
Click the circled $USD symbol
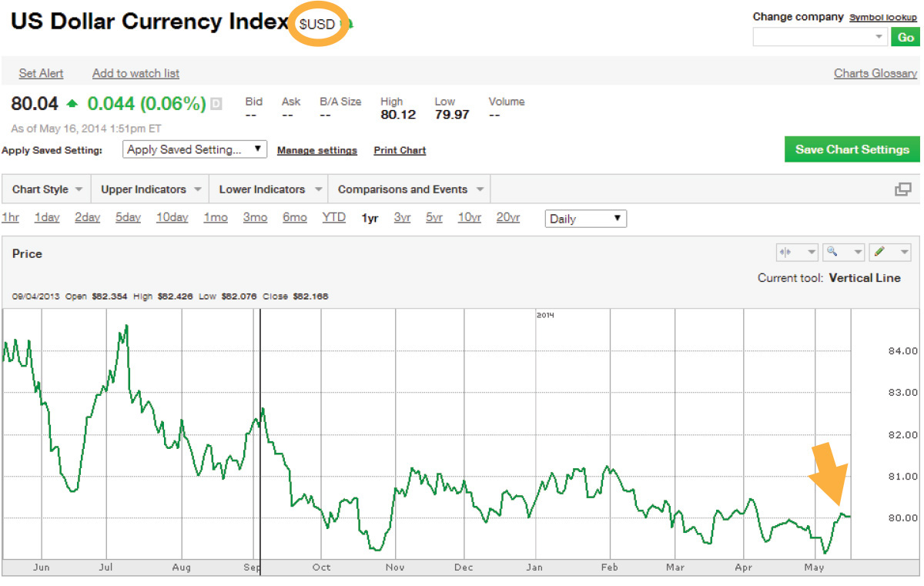pos(318,24)
